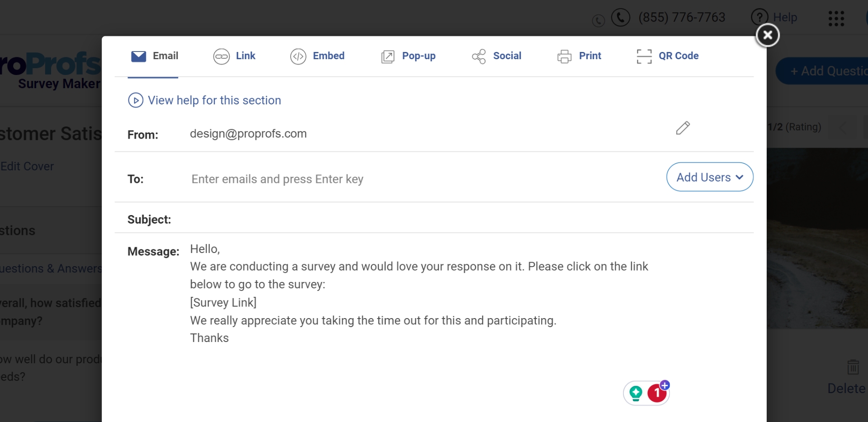Click the pencil edit icon beside From address
Viewport: 868px width, 422px height.
(683, 128)
